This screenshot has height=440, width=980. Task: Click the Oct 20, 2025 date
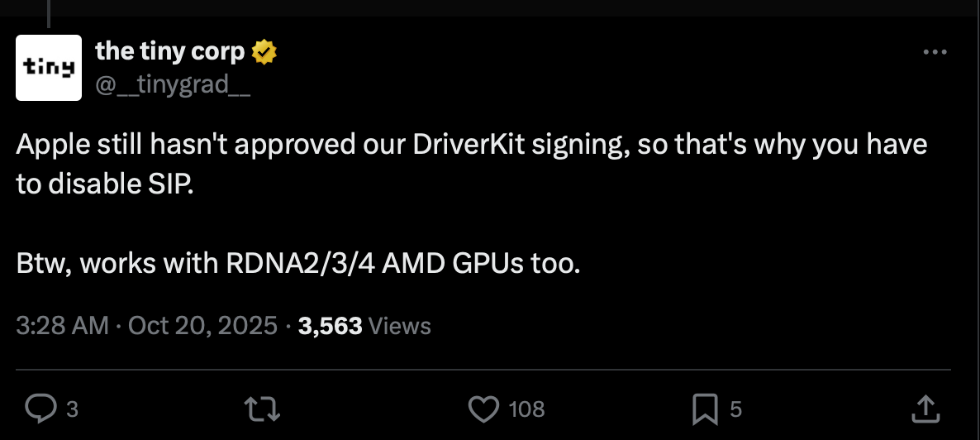point(203,325)
